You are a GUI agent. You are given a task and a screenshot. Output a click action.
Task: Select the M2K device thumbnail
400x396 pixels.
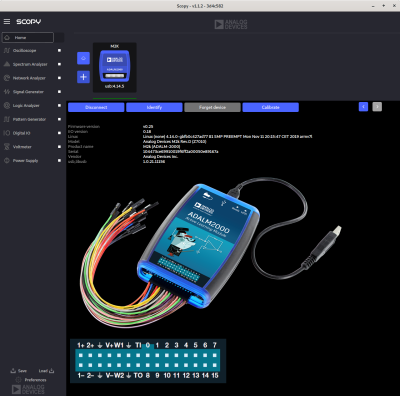click(x=115, y=67)
